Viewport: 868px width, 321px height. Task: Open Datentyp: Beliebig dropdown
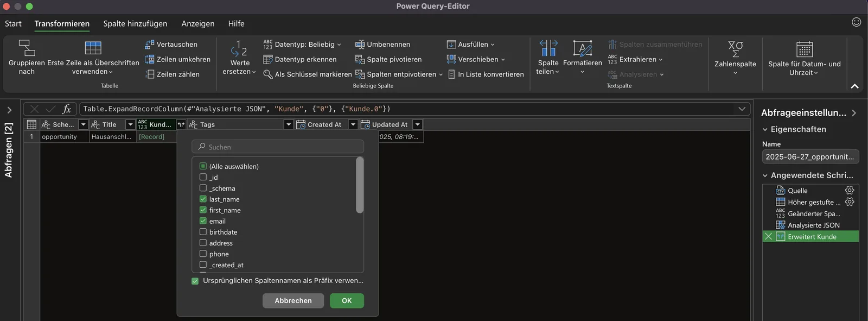tap(302, 44)
